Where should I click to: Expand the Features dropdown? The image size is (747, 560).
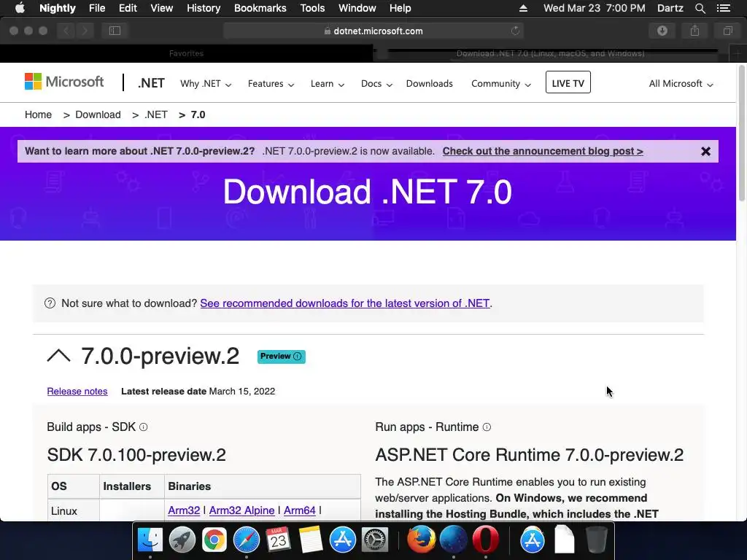[x=271, y=84]
